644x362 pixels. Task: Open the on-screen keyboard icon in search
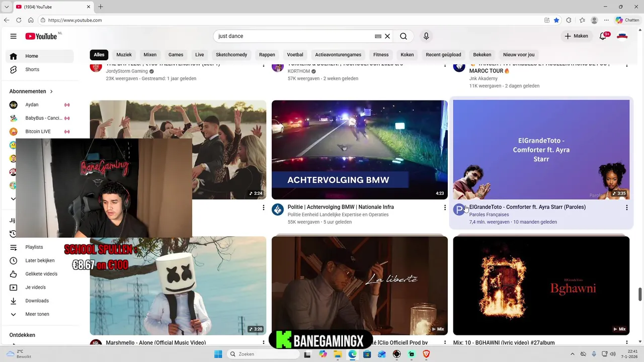[378, 36]
